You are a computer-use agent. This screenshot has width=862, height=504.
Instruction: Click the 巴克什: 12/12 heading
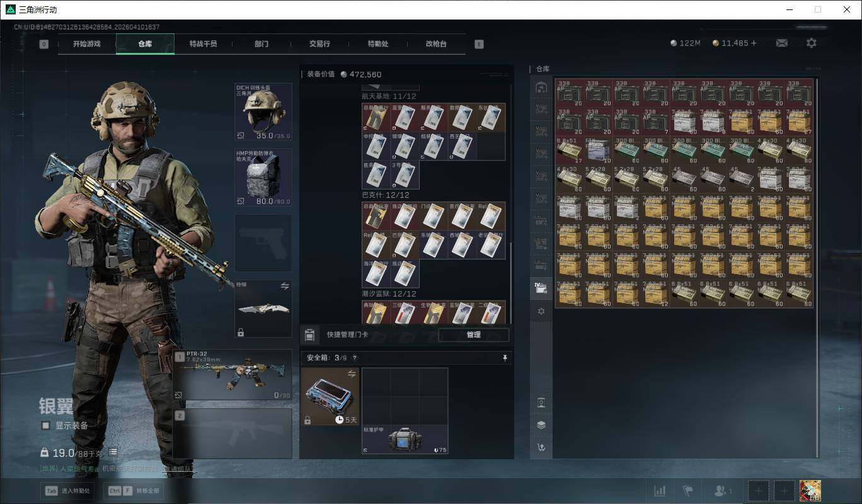pos(386,195)
